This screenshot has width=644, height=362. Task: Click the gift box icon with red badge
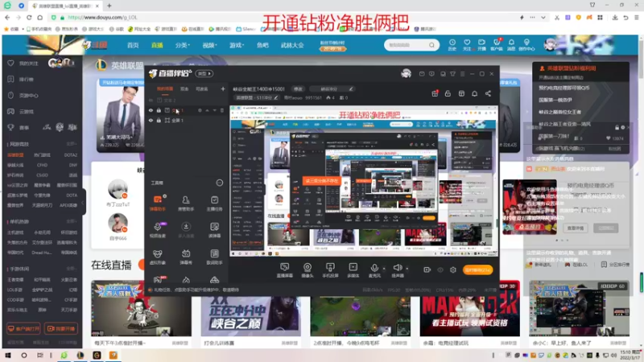[x=435, y=93]
